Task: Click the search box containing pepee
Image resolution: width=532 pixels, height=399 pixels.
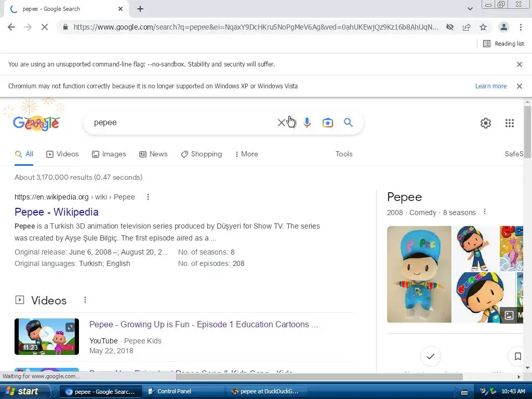Action: 183,123
